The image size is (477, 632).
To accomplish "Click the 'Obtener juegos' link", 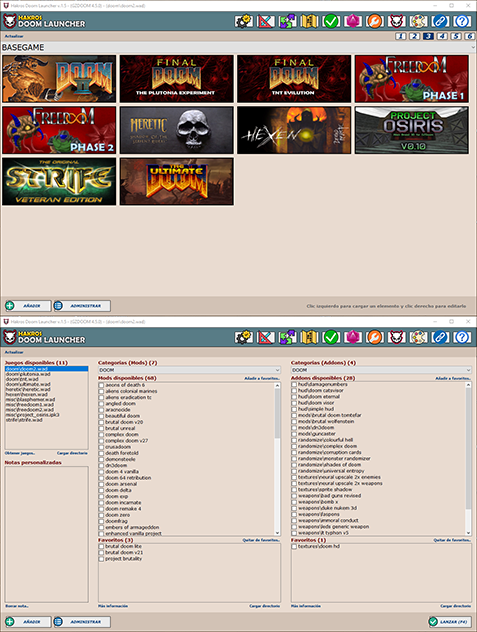I will pyautogui.click(x=20, y=453).
